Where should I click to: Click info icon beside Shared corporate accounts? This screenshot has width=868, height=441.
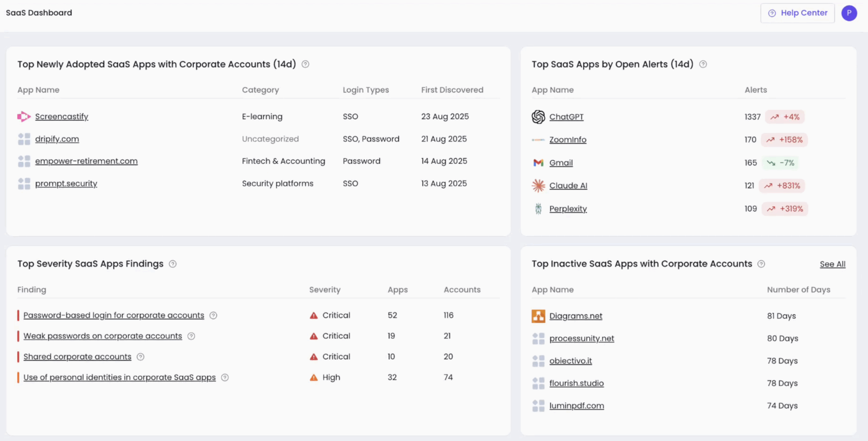click(x=140, y=357)
